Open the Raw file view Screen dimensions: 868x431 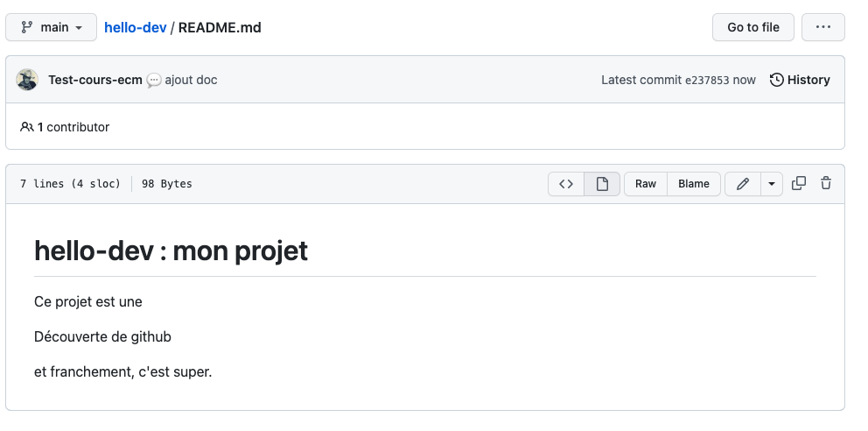point(646,184)
